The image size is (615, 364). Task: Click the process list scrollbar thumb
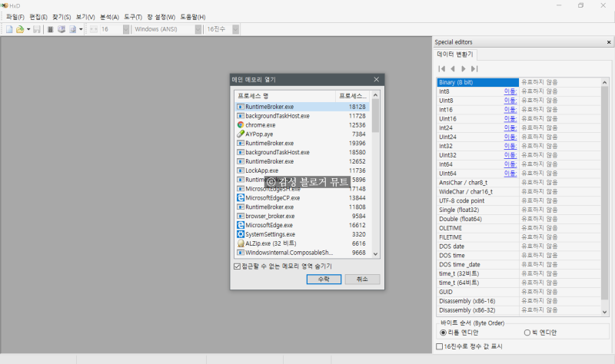click(x=375, y=116)
